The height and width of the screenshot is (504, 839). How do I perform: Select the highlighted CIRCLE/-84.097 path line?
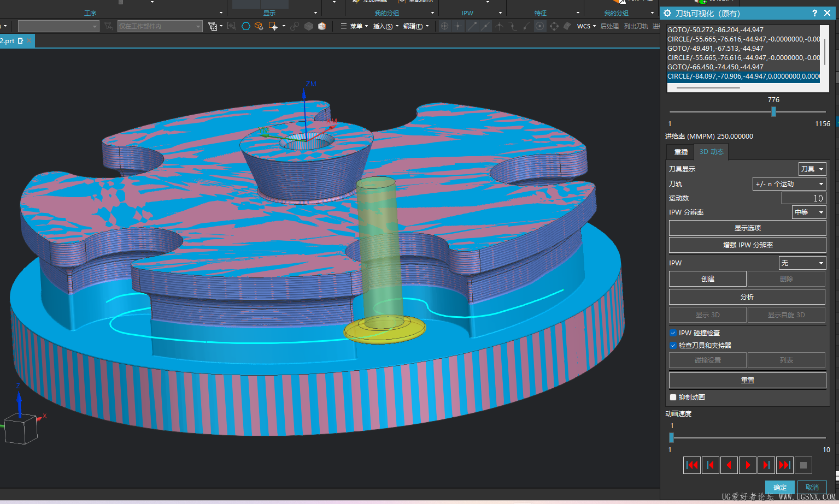743,76
